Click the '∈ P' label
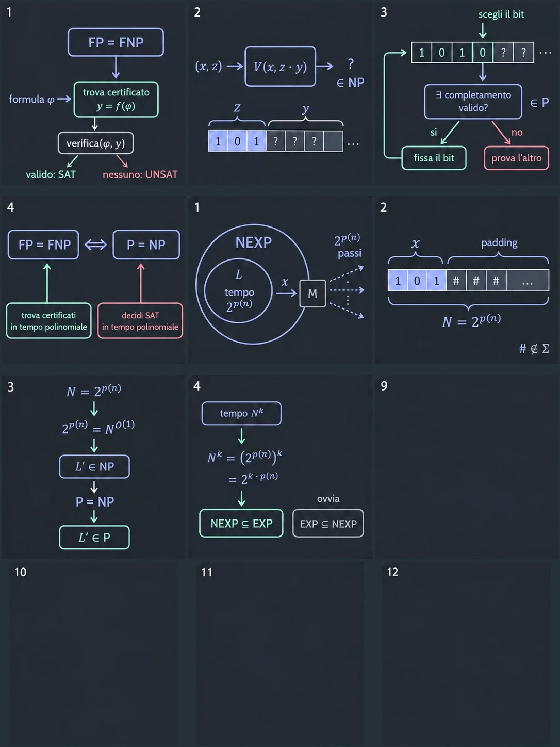 (x=539, y=102)
